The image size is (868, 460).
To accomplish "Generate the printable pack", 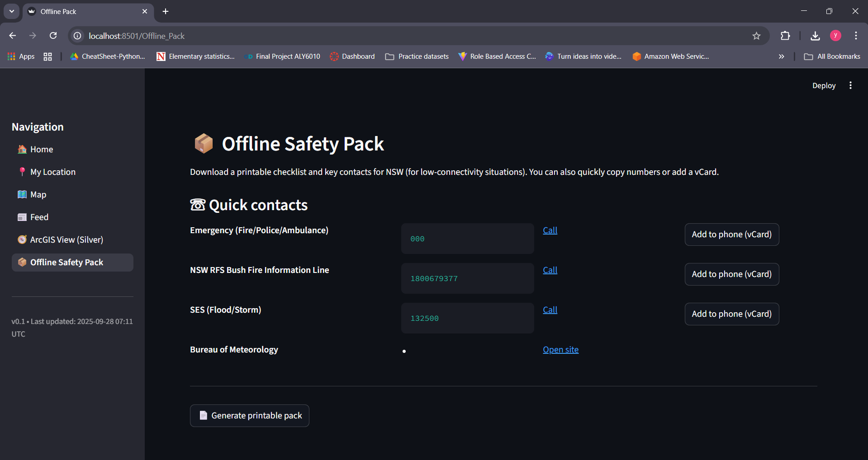I will coord(250,416).
